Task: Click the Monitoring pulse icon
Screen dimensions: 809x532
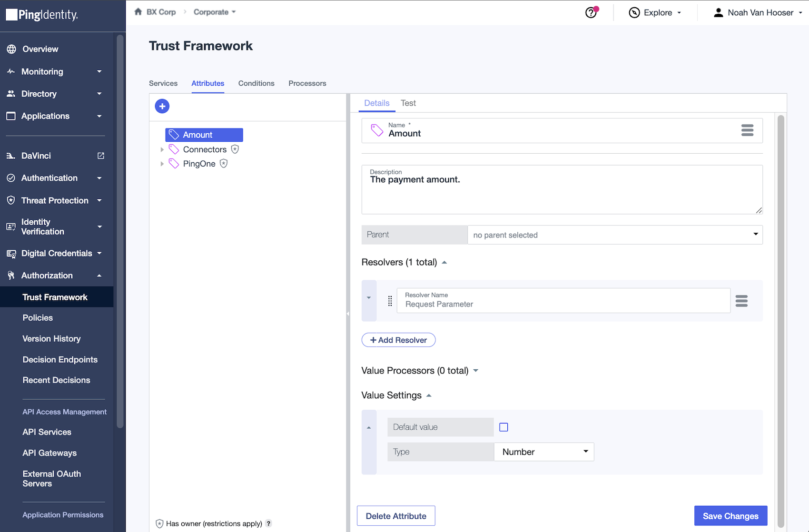Action: point(11,71)
